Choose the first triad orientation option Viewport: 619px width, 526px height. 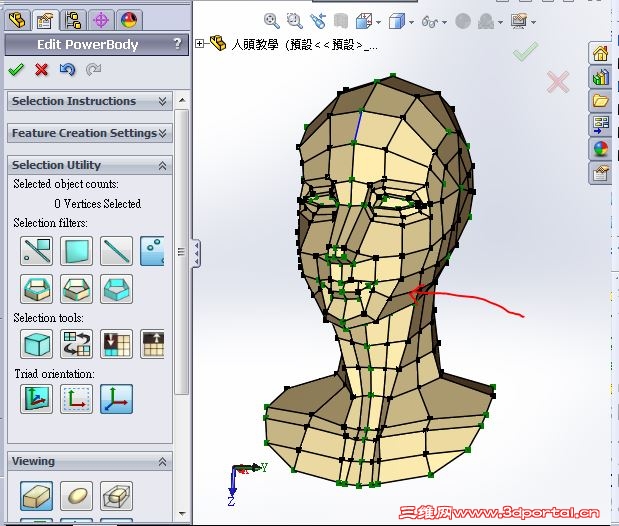(x=37, y=399)
